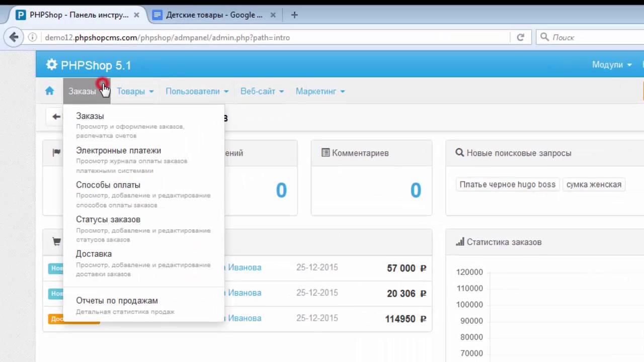Click the list icon beside Комментариев
Screen dimensions: 644x362
click(326, 153)
